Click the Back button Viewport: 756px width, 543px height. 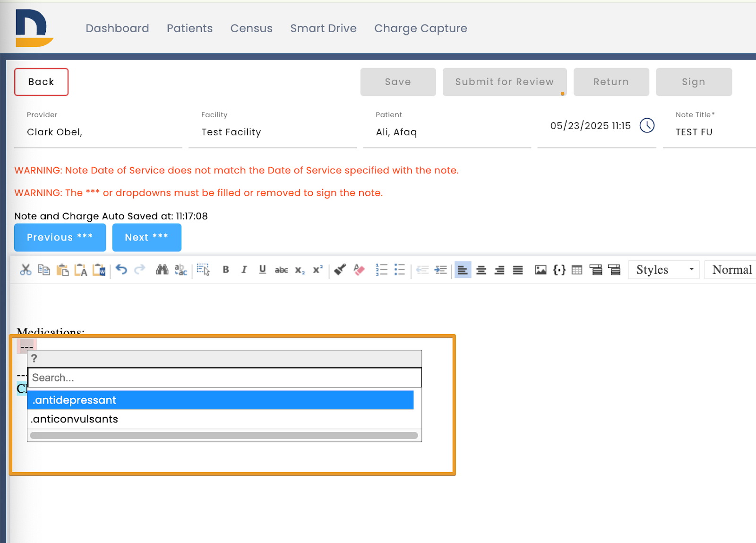pos(41,81)
